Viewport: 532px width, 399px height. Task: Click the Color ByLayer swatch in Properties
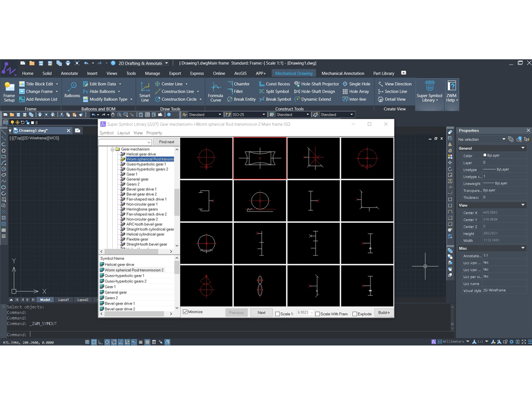click(x=485, y=155)
